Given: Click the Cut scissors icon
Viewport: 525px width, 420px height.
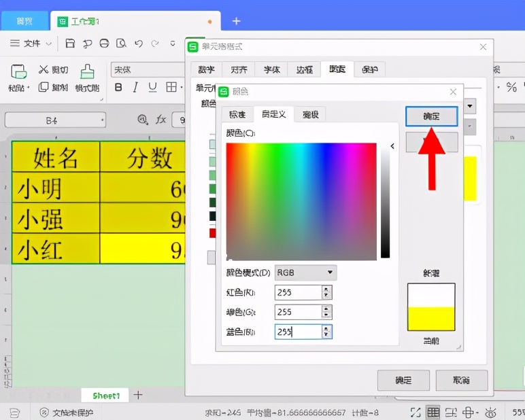Looking at the screenshot, I should [x=44, y=69].
